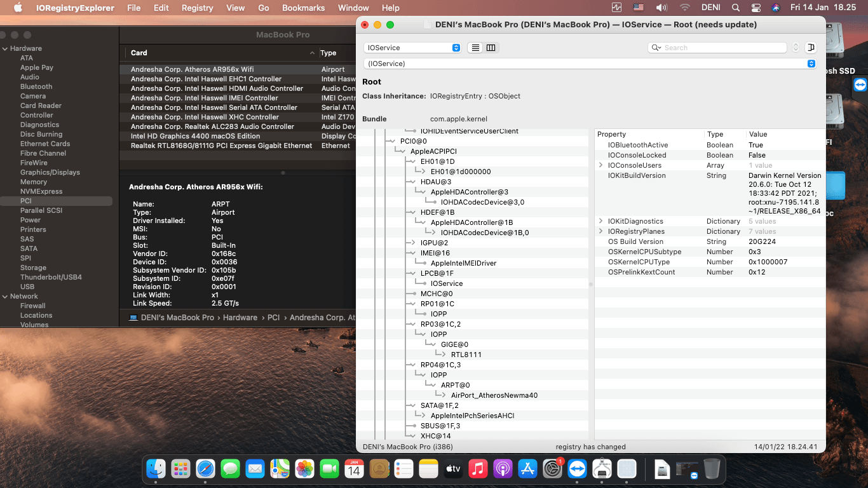
Task: Open Mail from the Dock
Action: pyautogui.click(x=255, y=469)
